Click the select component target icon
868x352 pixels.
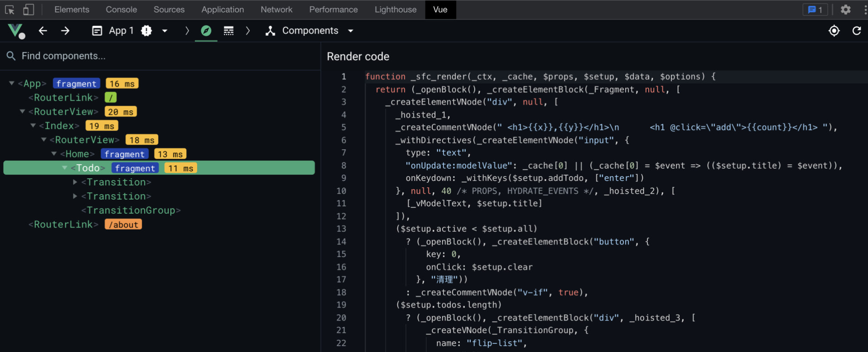[834, 31]
